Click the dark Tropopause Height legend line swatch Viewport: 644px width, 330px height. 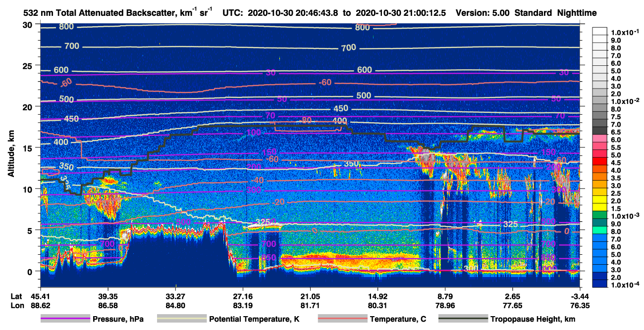(463, 319)
